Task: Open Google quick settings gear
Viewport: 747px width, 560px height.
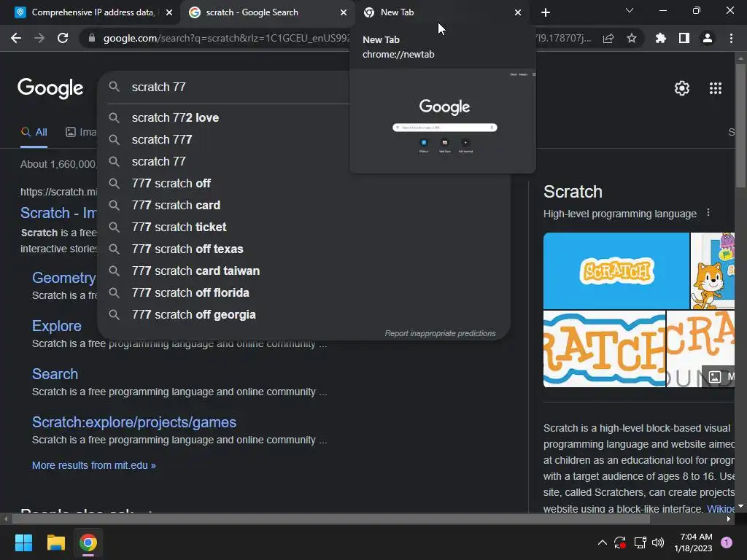Action: click(682, 88)
